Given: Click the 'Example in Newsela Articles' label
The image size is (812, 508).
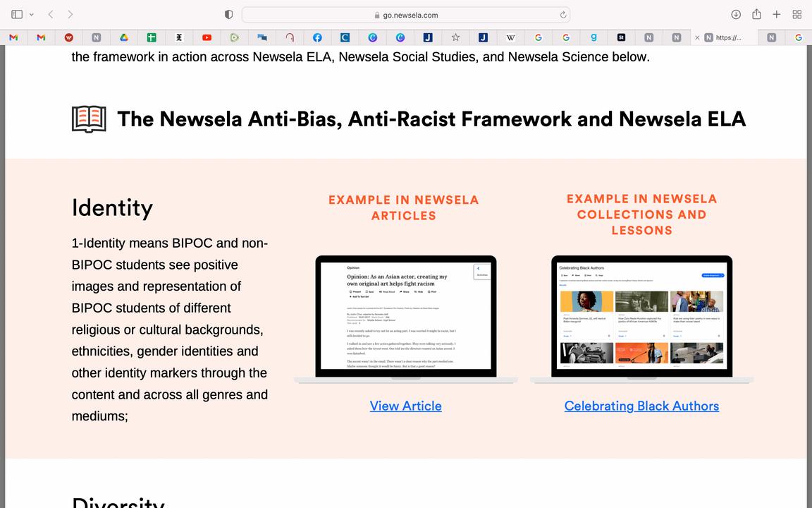Looking at the screenshot, I should tap(404, 208).
